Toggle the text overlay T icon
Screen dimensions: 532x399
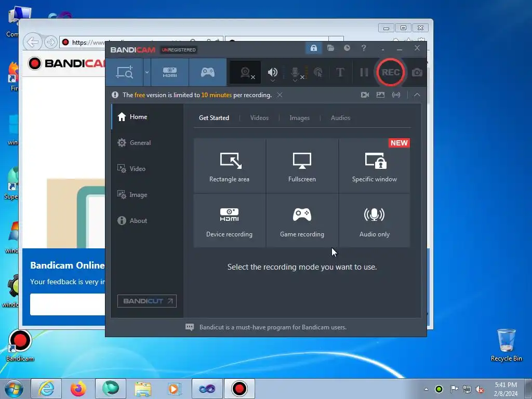point(340,72)
